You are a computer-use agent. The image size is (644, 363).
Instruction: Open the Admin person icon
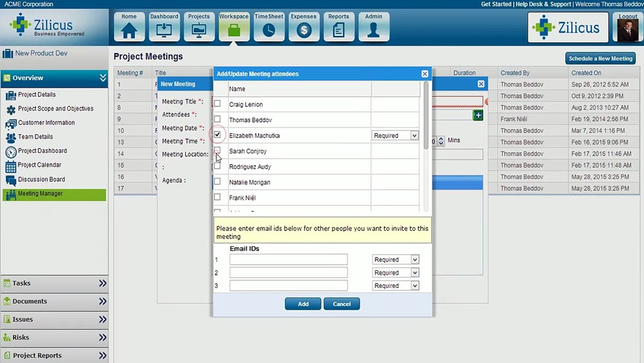[x=373, y=26]
